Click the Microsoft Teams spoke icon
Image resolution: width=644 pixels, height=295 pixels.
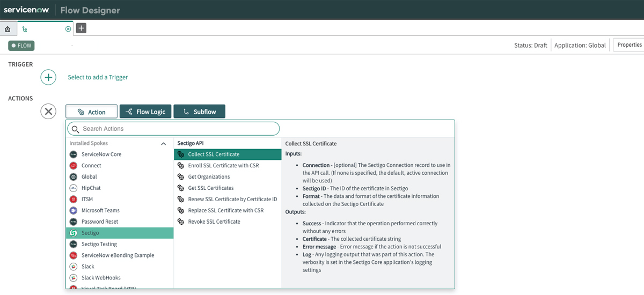[x=74, y=210]
